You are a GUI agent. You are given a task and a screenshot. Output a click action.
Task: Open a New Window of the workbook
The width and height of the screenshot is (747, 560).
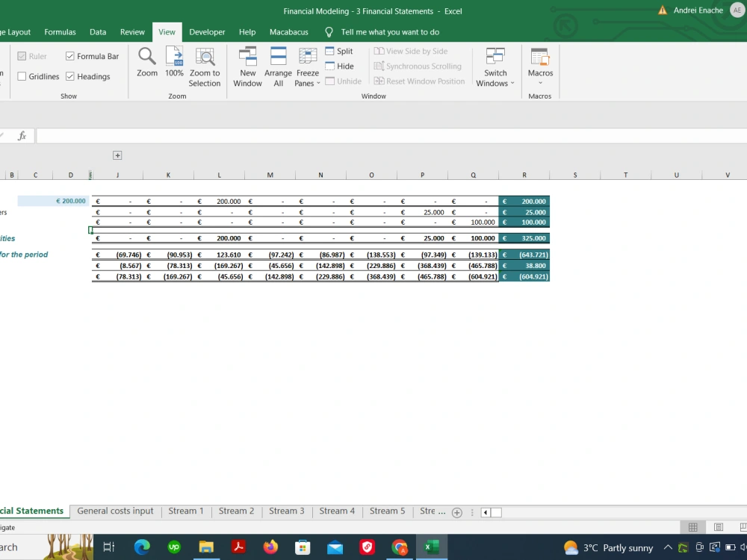click(247, 66)
